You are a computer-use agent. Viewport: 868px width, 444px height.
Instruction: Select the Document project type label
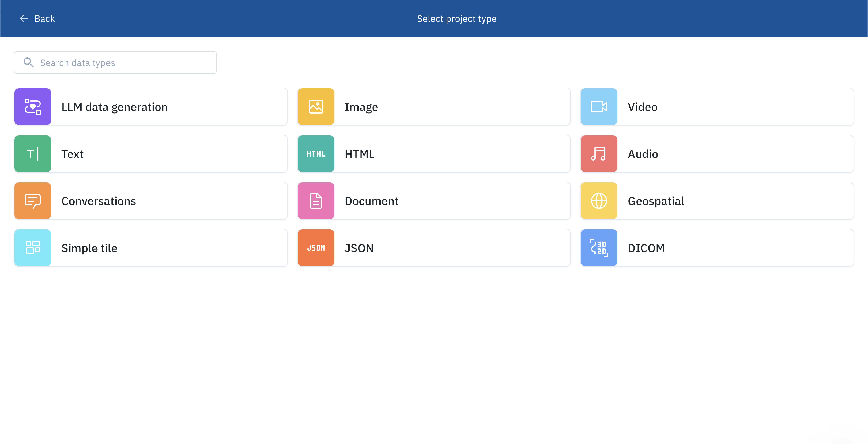[371, 201]
